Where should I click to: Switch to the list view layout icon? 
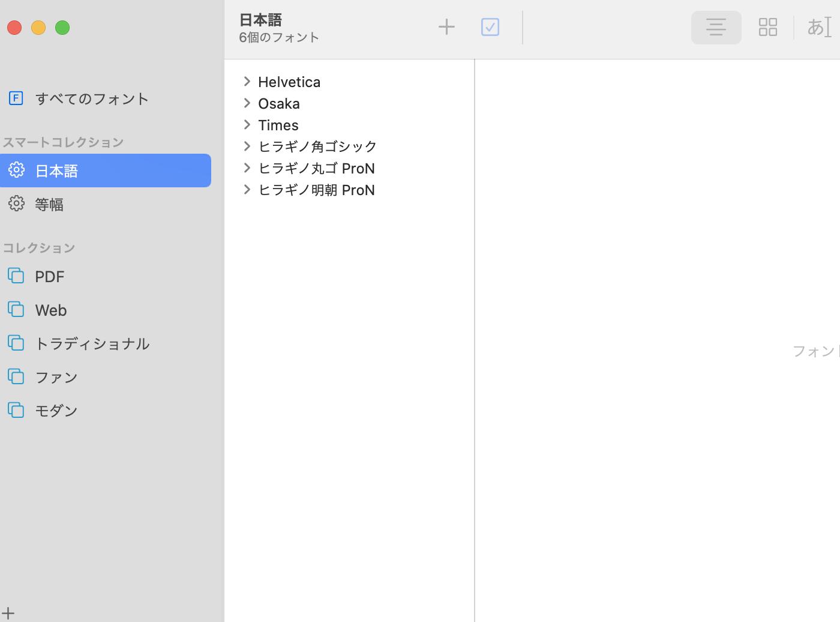pyautogui.click(x=716, y=27)
